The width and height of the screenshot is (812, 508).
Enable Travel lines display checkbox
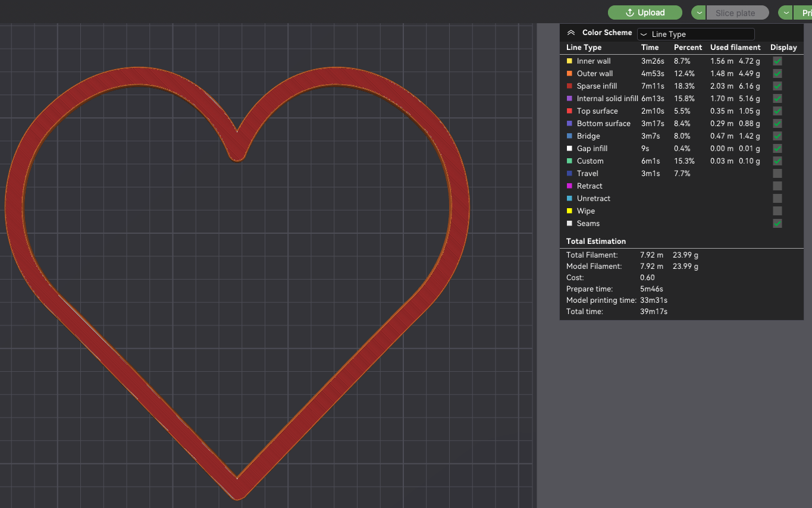777,173
